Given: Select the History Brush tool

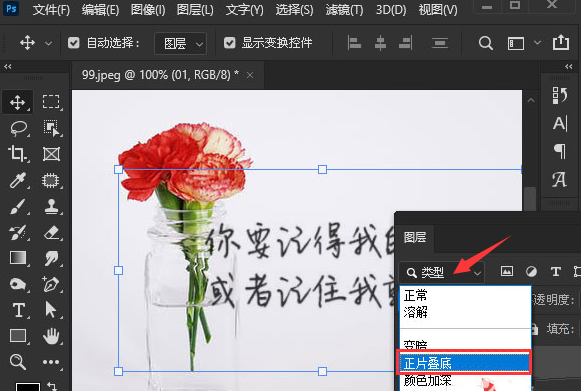Looking at the screenshot, I should pyautogui.click(x=18, y=232).
